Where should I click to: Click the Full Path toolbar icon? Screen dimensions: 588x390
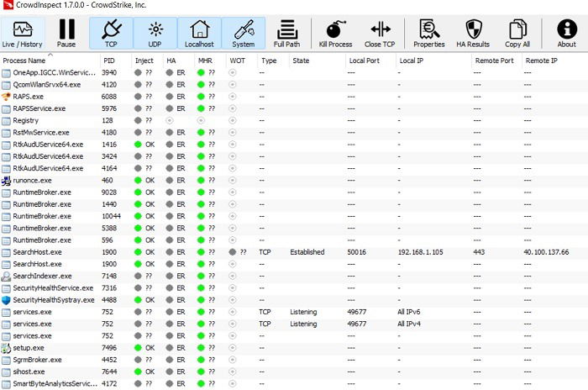pyautogui.click(x=287, y=33)
